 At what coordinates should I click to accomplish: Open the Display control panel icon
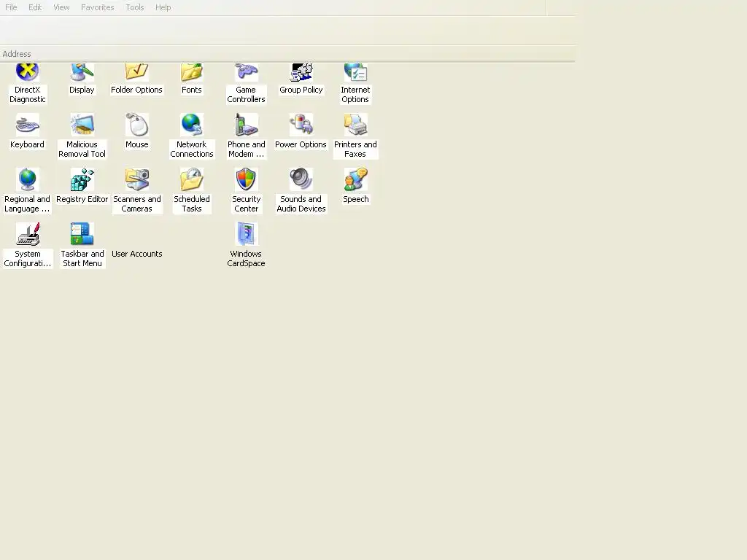[82, 72]
